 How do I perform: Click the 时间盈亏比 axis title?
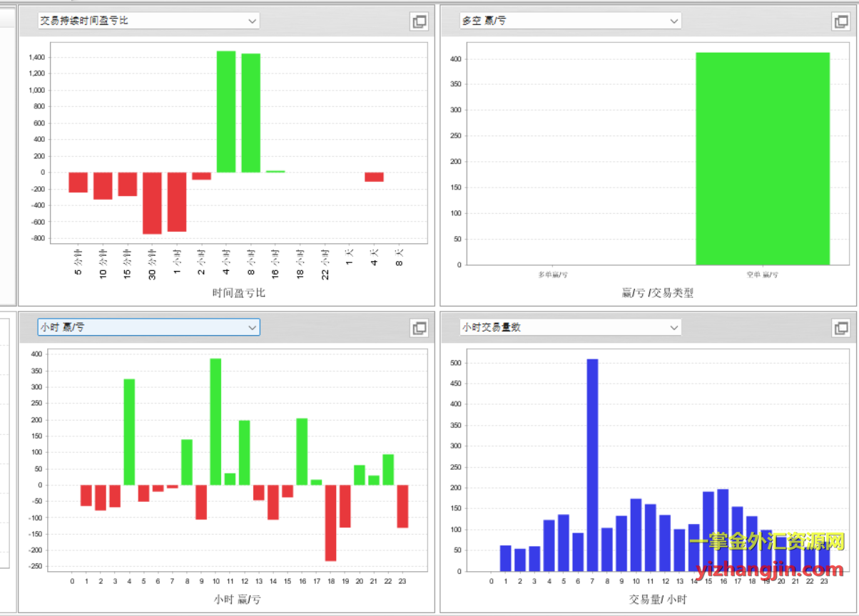coord(239,293)
